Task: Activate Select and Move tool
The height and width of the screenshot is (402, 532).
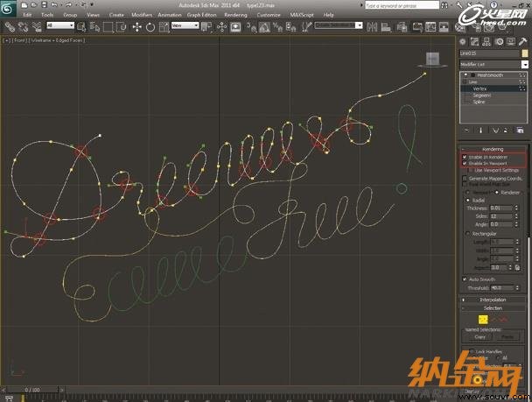Action: click(x=136, y=27)
